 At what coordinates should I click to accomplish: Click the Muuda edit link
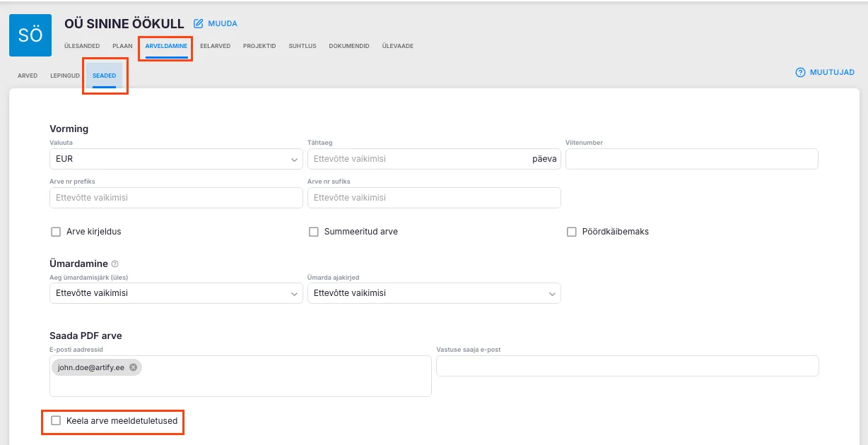point(222,23)
